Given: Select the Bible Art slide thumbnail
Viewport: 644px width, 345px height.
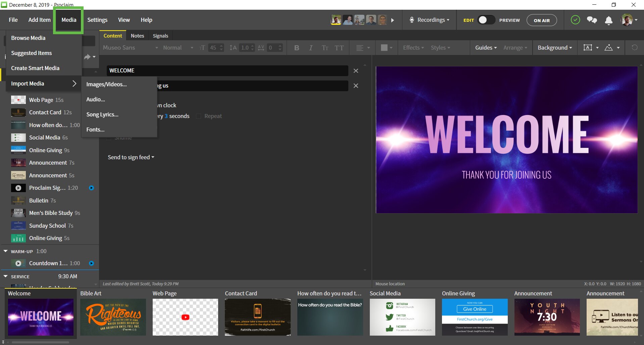Looking at the screenshot, I should (x=113, y=317).
